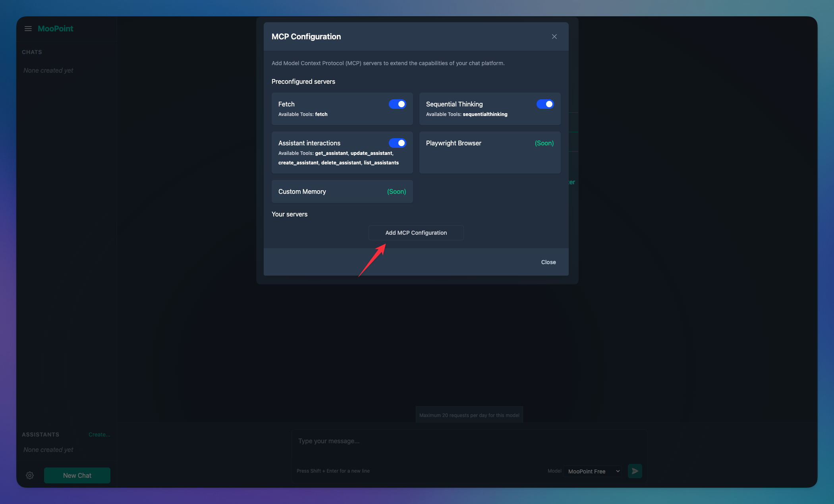834x504 pixels.
Task: Click the Create... assistants link
Action: click(99, 434)
